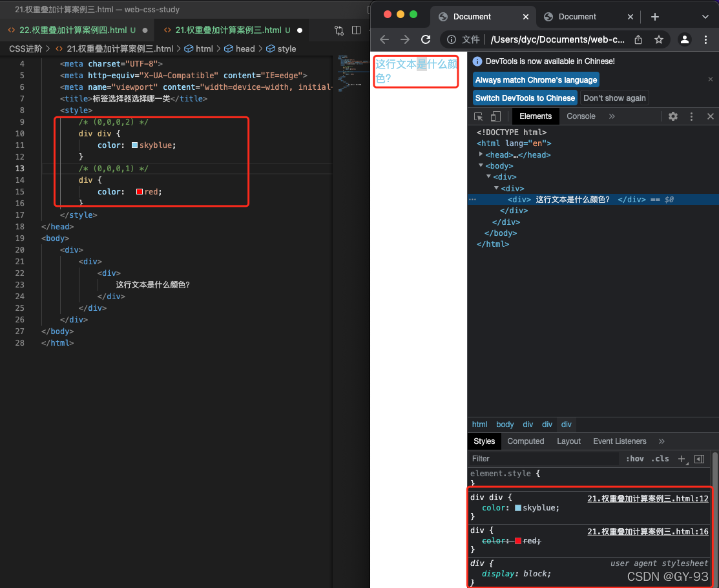Screen dimensions: 719x588
Task: Click Switch DevTools to Chinese
Action: (525, 98)
